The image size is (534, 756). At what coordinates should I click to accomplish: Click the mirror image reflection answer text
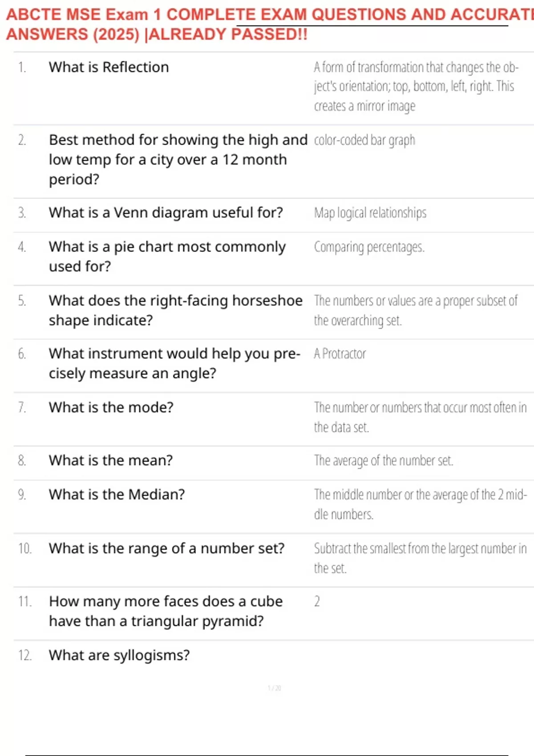(x=416, y=86)
